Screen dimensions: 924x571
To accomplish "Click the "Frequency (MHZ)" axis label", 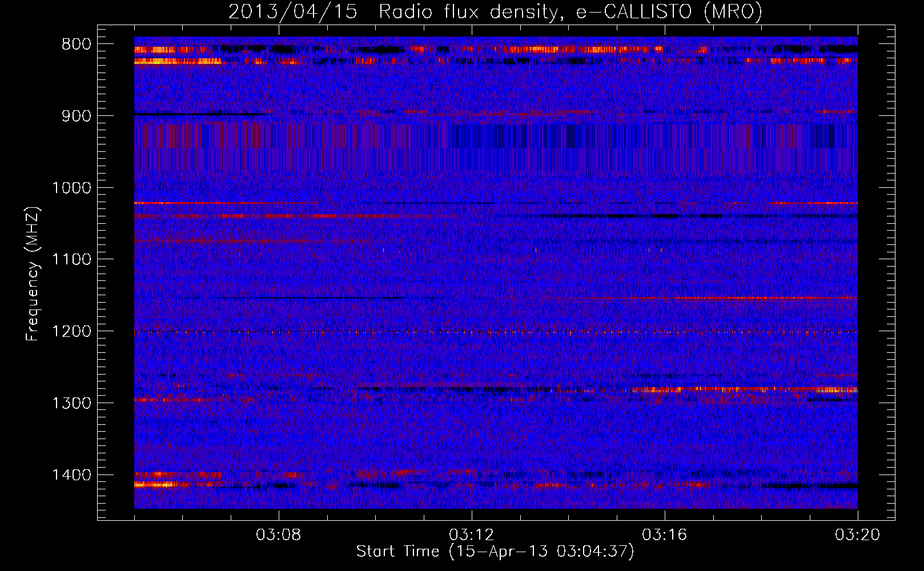I will pyautogui.click(x=33, y=274).
